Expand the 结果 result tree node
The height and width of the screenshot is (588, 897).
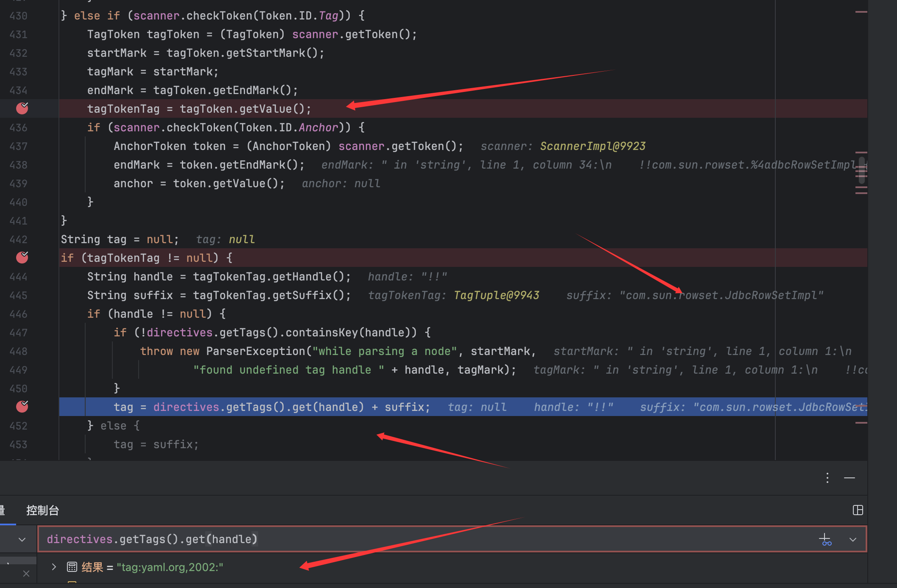pos(54,567)
